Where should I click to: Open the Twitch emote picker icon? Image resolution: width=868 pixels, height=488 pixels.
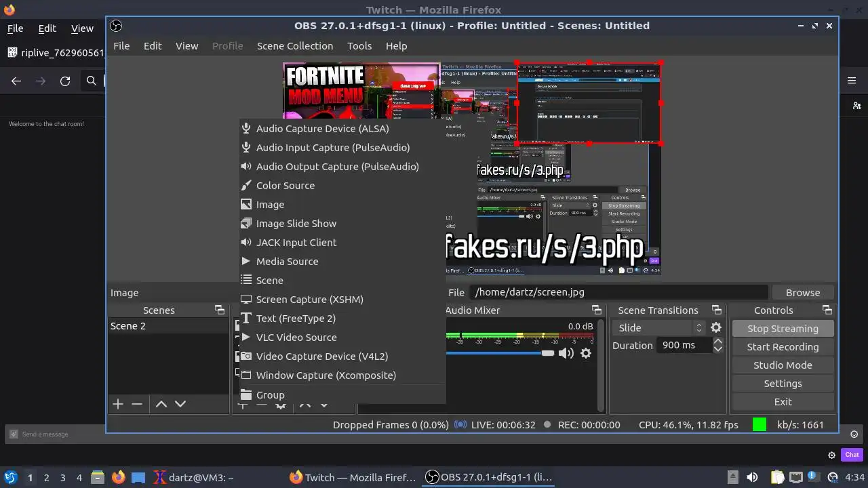pos(854,434)
